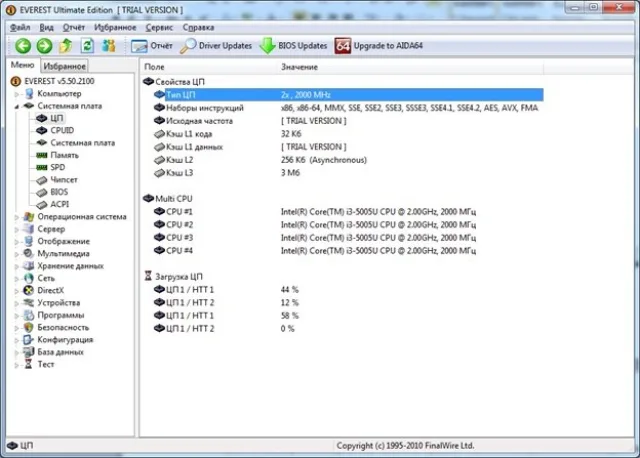The height and width of the screenshot is (458, 640).
Task: Open the Отчёт menu in menu bar
Action: (x=73, y=27)
